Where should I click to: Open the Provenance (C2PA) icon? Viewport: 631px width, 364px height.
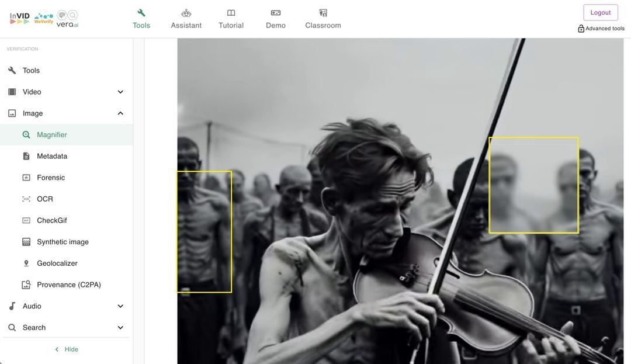point(26,285)
